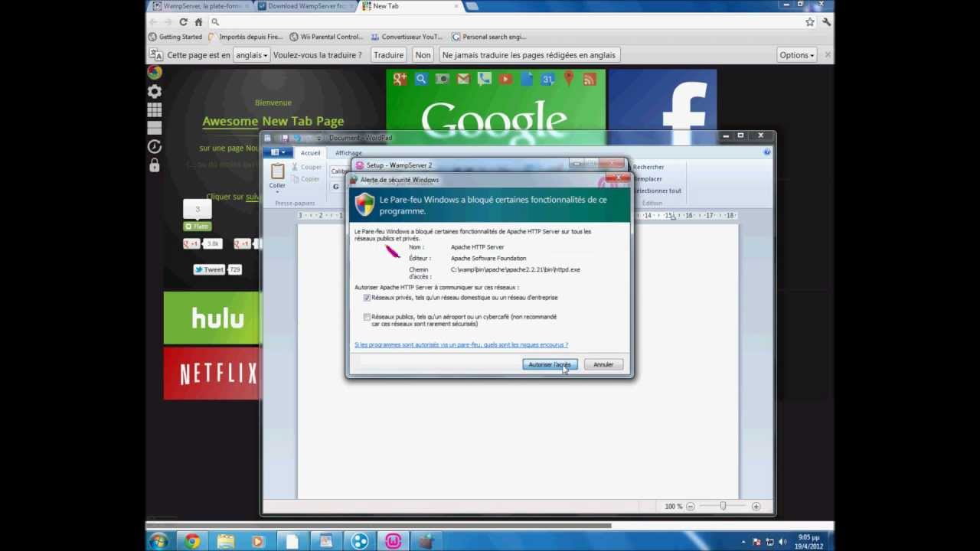The width and height of the screenshot is (980, 551).
Task: Click the Flattr button
Action: [197, 227]
